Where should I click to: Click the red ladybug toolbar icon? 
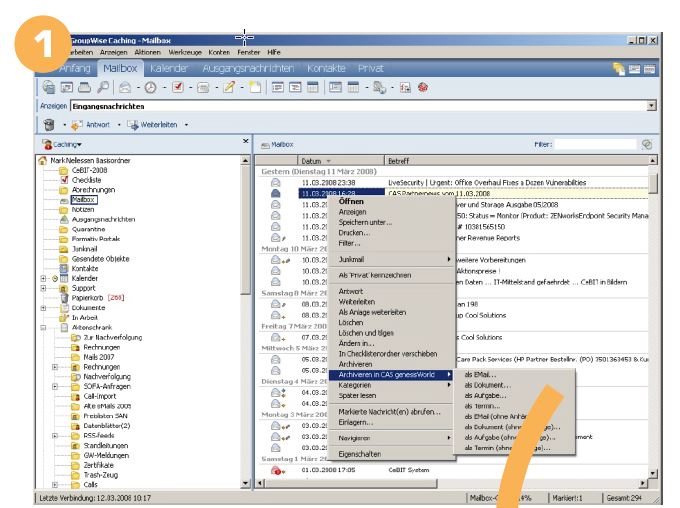423,88
